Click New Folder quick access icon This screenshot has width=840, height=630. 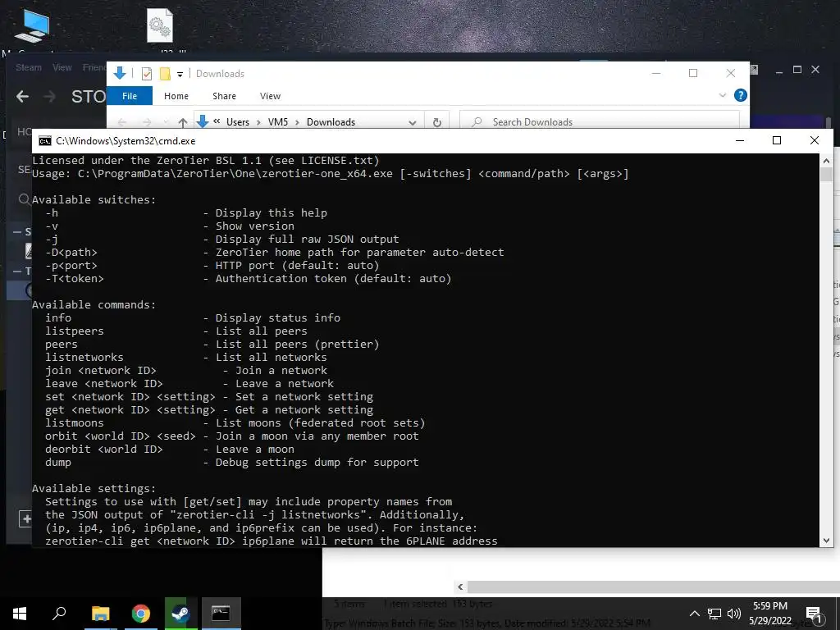165,74
